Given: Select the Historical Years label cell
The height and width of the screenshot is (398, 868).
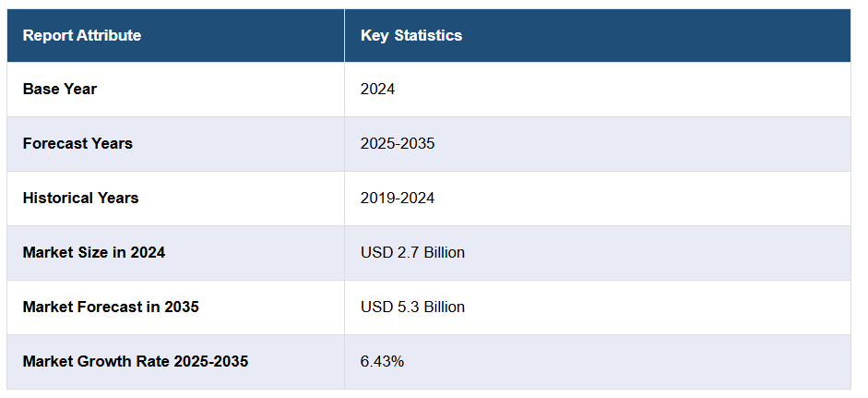Looking at the screenshot, I should pos(81,199).
